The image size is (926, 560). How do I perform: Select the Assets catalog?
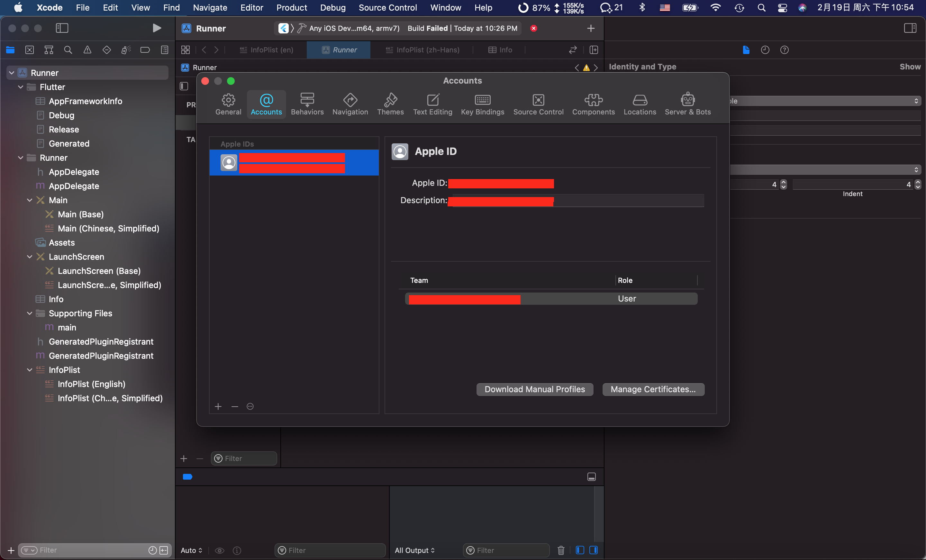(x=62, y=242)
